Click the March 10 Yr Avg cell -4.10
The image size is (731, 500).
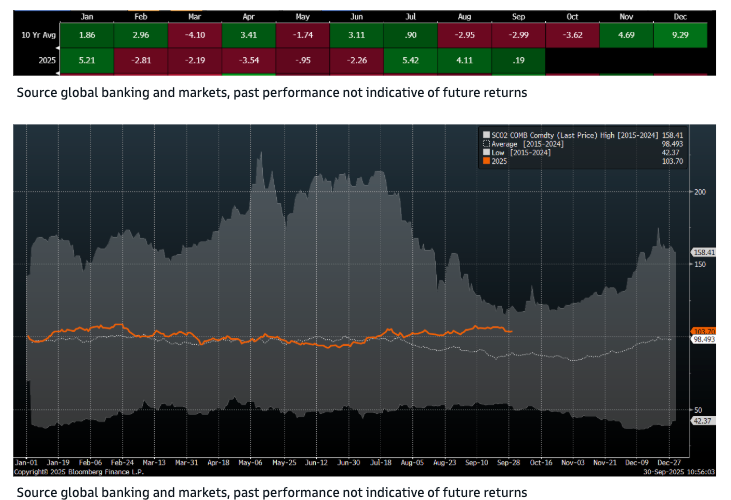(195, 35)
